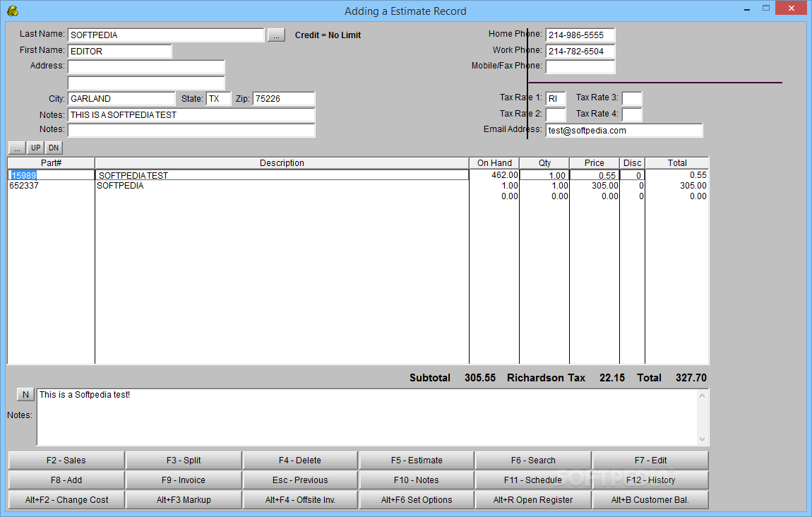812x517 pixels.
Task: Maximize the Estimate Record window
Action: [x=766, y=8]
